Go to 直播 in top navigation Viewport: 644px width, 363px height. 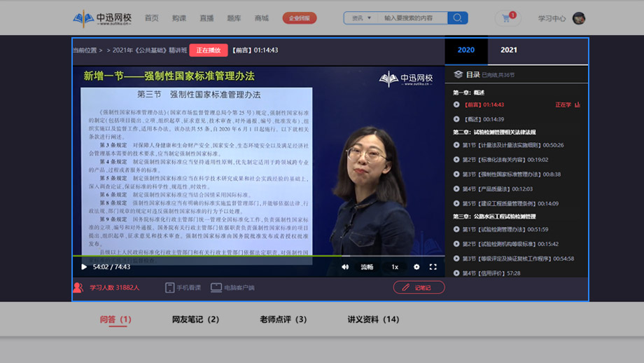206,18
